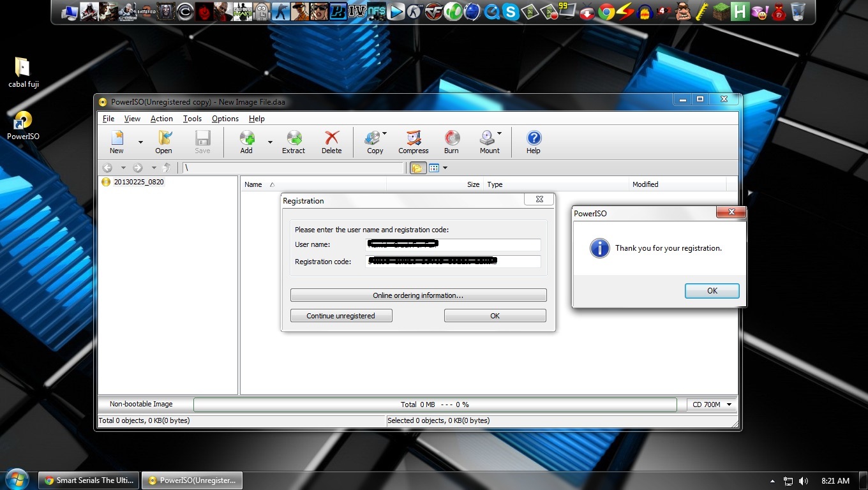The width and height of the screenshot is (868, 490).
Task: Select the 20130225_0820 tree item
Action: 138,182
